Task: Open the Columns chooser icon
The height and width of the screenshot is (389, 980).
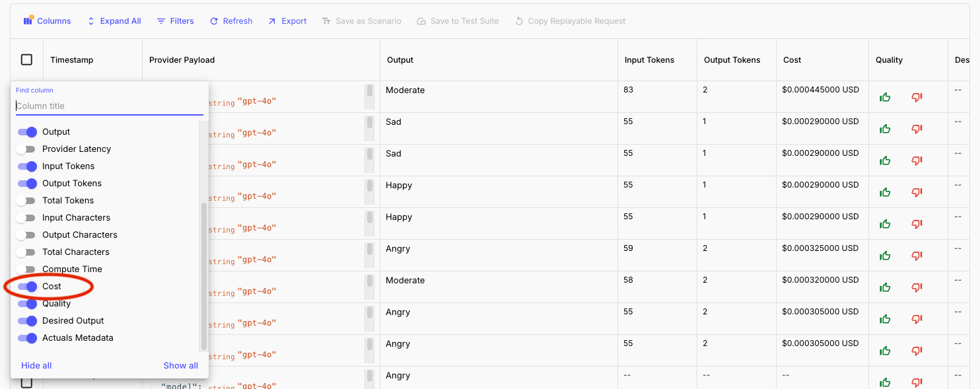Action: tap(28, 20)
